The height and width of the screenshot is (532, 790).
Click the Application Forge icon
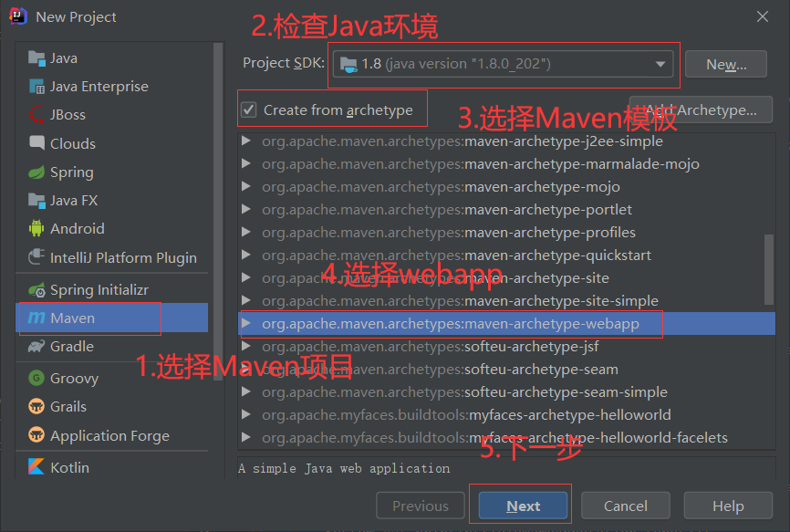pyautogui.click(x=36, y=434)
